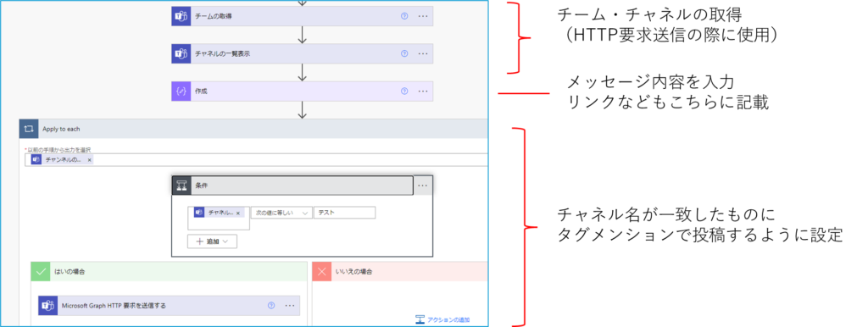Click the Teams icon on チャネルの一覧表示 step
This screenshot has height=327, width=868.
[181, 53]
